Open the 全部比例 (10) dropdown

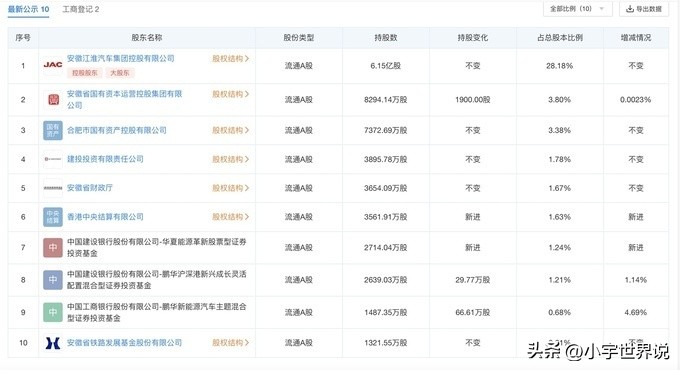578,9
